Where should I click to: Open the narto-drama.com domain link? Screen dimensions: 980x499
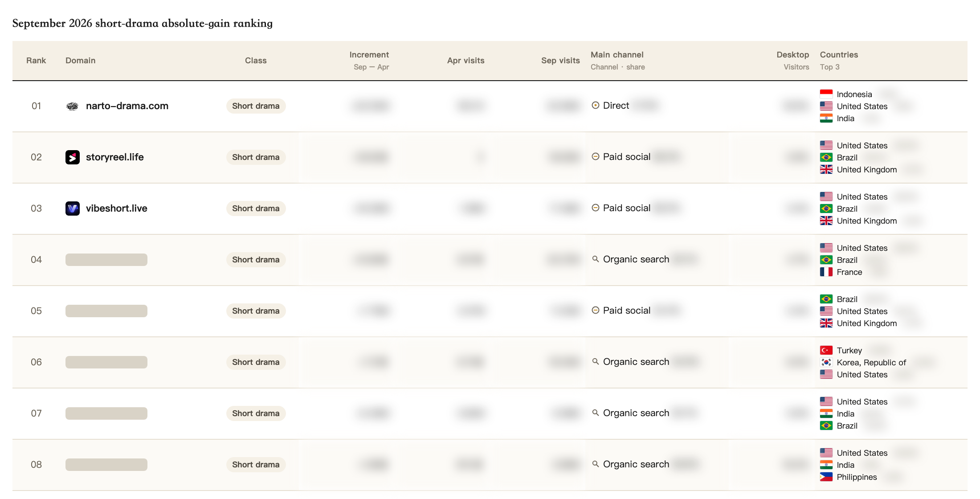click(127, 106)
